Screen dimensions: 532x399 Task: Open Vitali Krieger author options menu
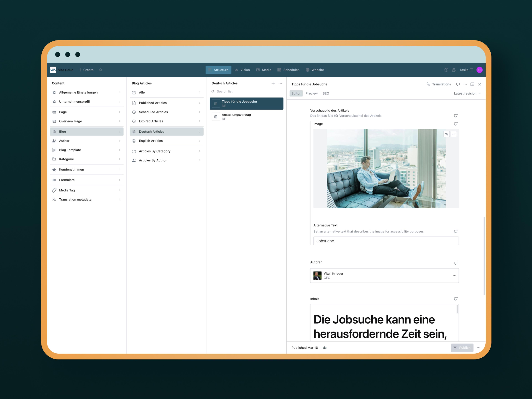tap(454, 276)
